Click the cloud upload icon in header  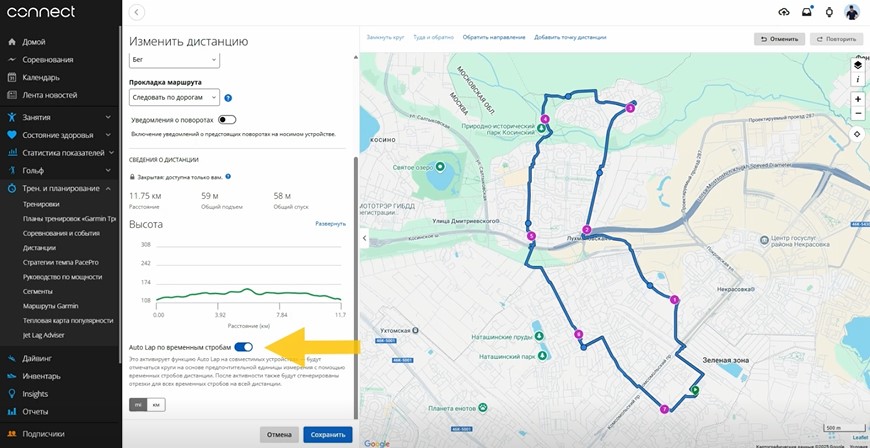(x=783, y=12)
